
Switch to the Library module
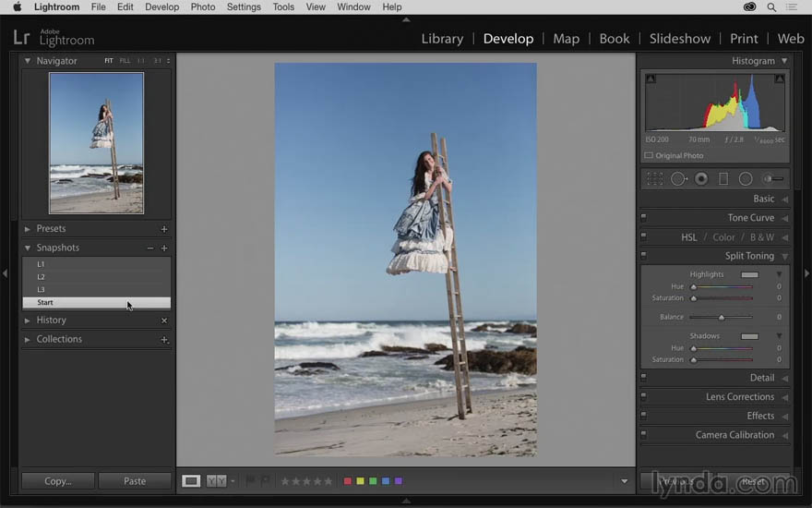pyautogui.click(x=442, y=39)
